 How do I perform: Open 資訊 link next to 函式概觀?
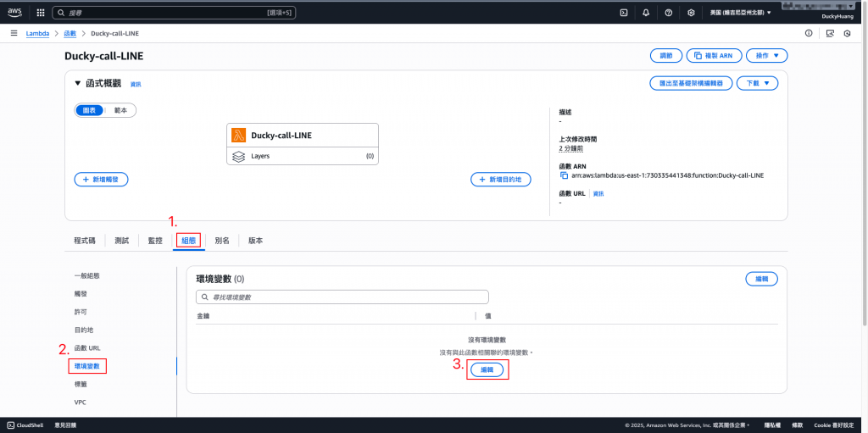[x=136, y=84]
